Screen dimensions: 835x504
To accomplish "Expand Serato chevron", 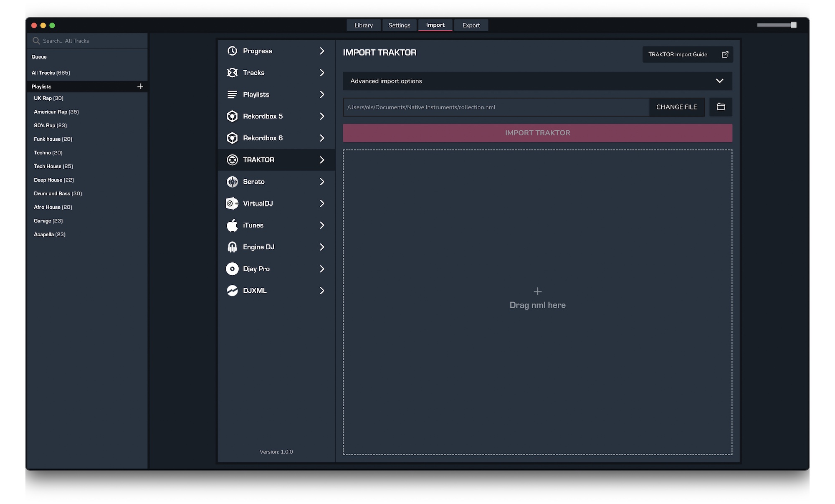I will pos(322,182).
